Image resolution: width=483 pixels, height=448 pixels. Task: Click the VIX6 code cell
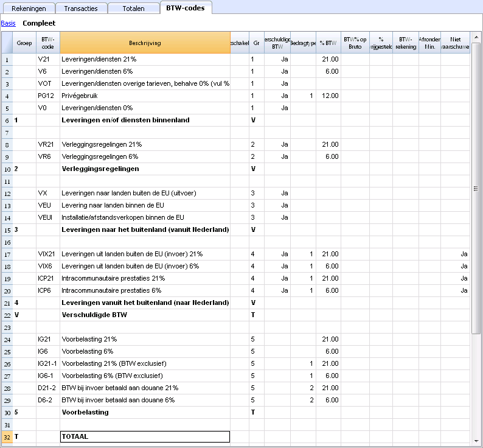click(47, 266)
